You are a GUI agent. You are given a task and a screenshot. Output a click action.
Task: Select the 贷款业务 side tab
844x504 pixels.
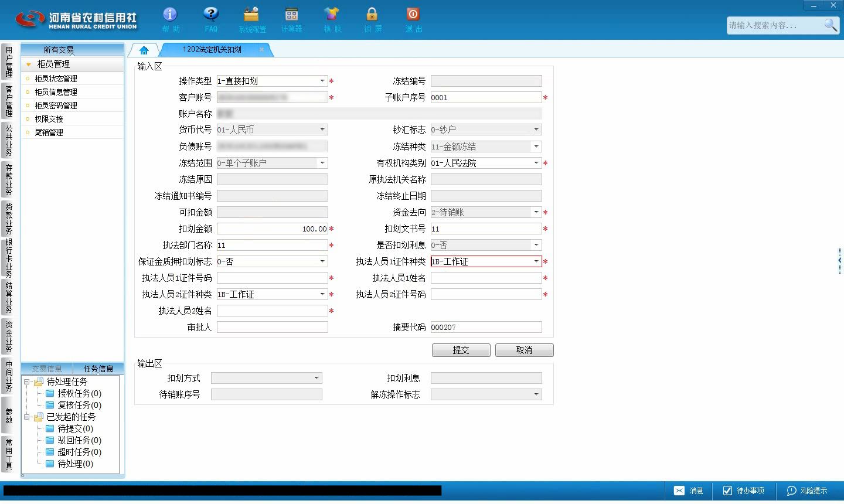tap(9, 219)
